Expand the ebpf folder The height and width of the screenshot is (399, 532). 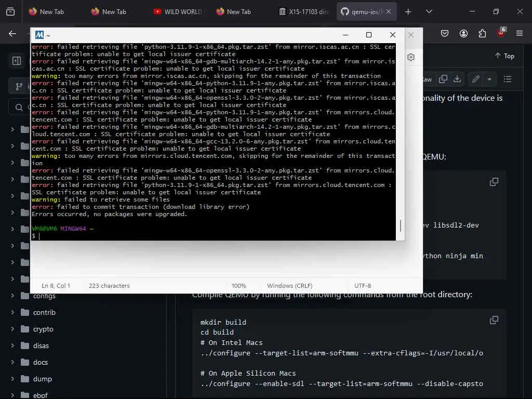[12, 395]
